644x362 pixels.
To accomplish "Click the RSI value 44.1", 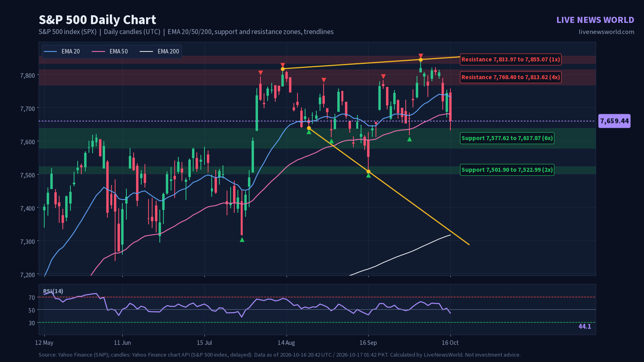I will tap(585, 327).
